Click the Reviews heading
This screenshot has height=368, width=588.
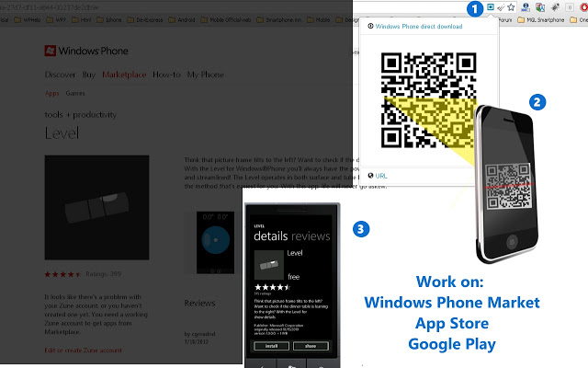(x=199, y=303)
